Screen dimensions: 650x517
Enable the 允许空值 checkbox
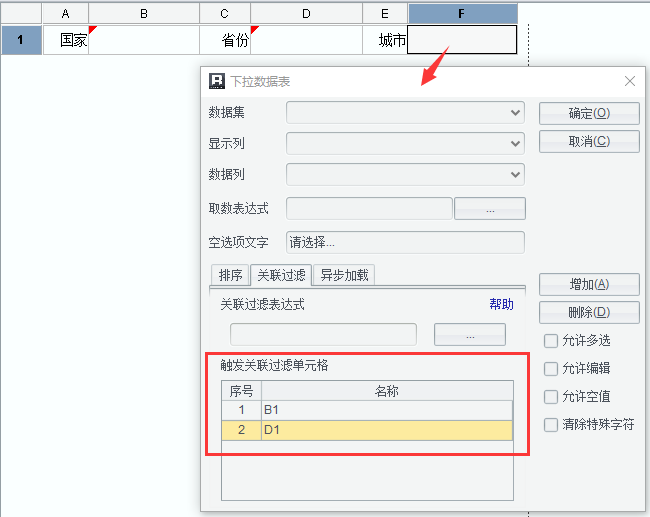551,397
